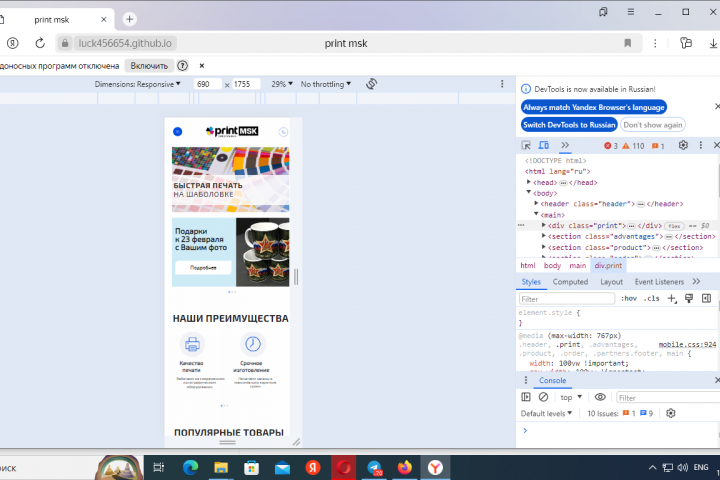Click the viewport height field 1755
Viewport: 720px width, 480px height.
pos(246,84)
